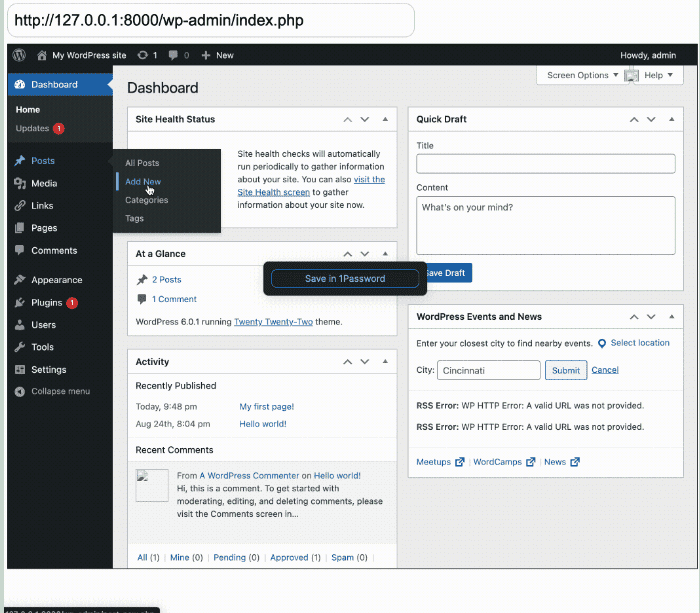
Task: Click the comments bubble icon in admin bar
Action: (173, 55)
